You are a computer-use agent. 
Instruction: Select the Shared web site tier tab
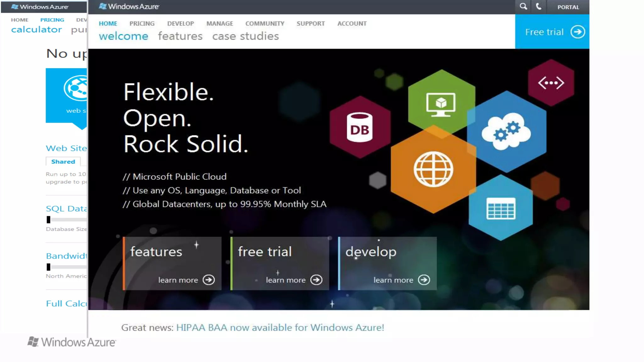(63, 162)
